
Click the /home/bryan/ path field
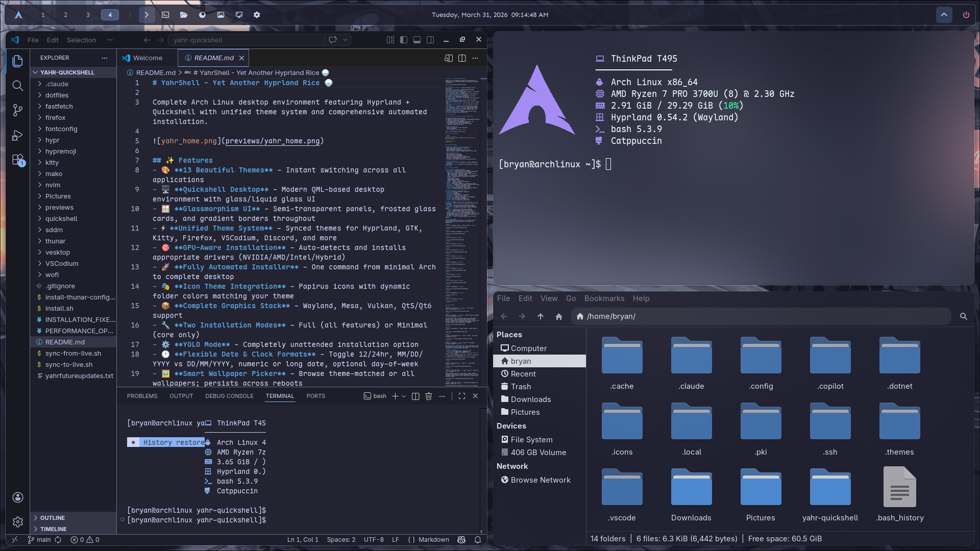[762, 316]
